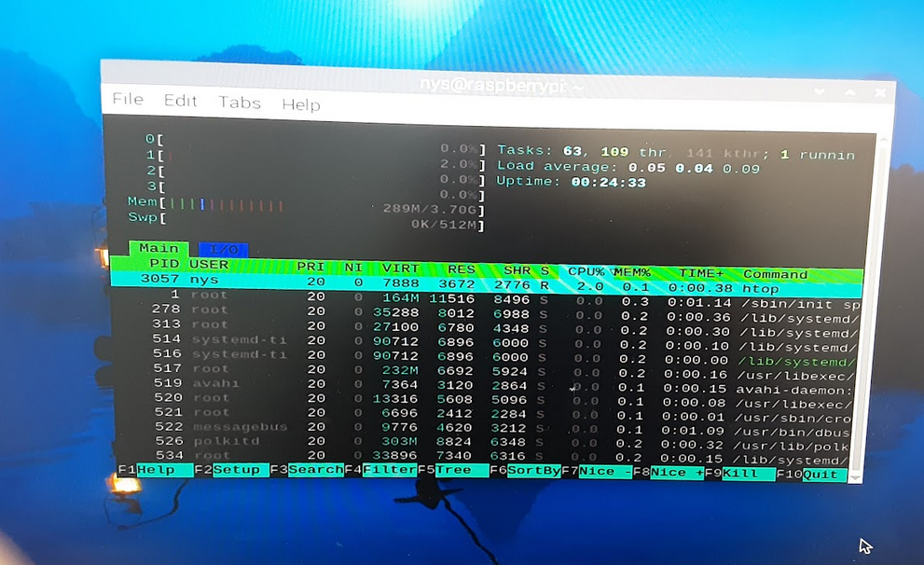924x565 pixels.
Task: Exit htop with F10 Quit button
Action: click(811, 475)
